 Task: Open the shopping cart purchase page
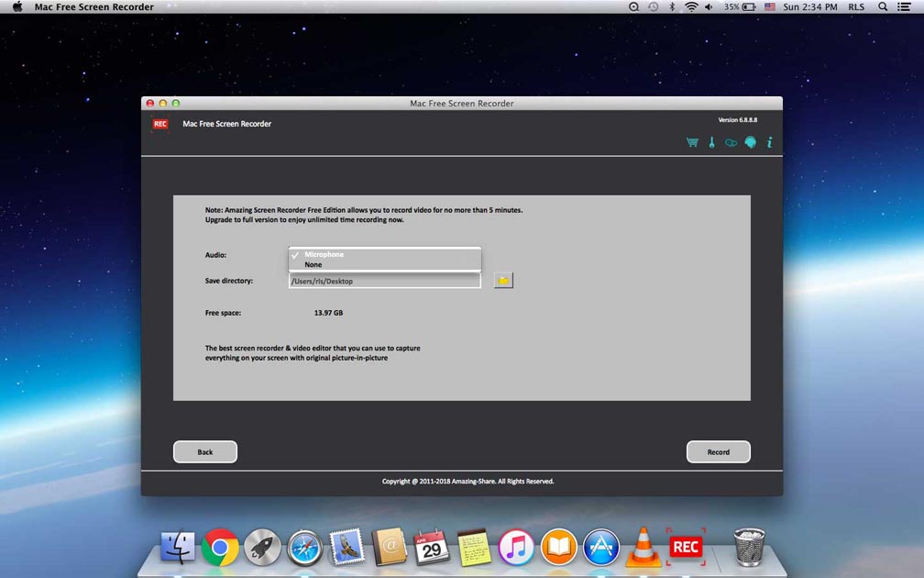pos(692,142)
